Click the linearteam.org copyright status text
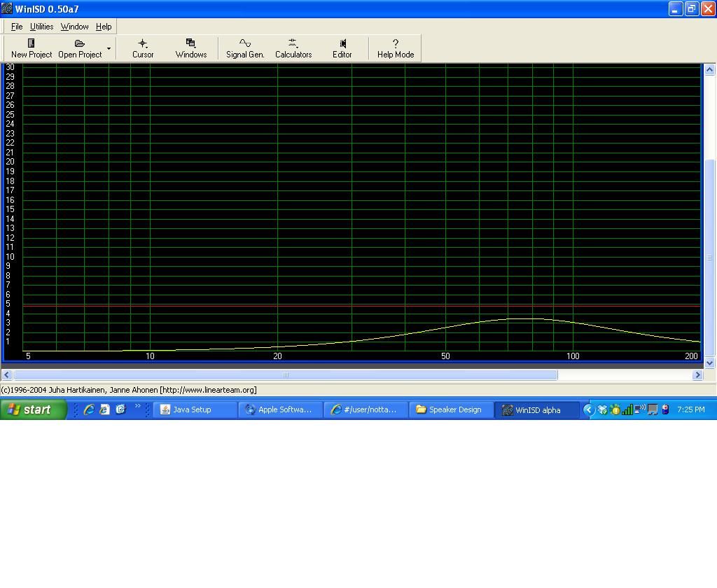The height and width of the screenshot is (588, 717). (129, 390)
